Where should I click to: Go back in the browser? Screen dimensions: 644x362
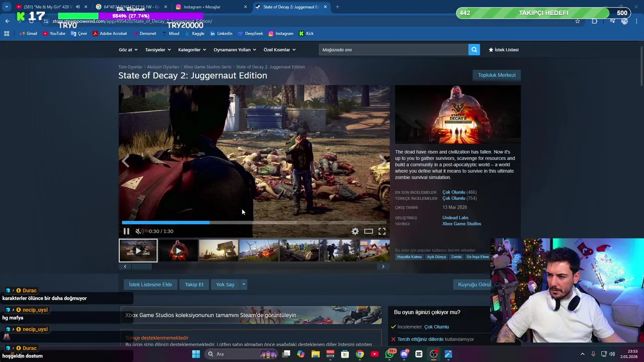(7, 21)
